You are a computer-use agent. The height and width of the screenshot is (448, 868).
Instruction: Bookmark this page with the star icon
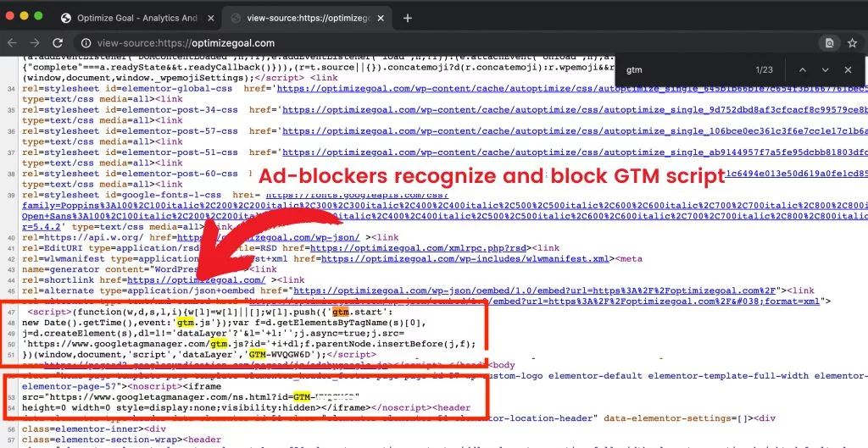point(853,43)
